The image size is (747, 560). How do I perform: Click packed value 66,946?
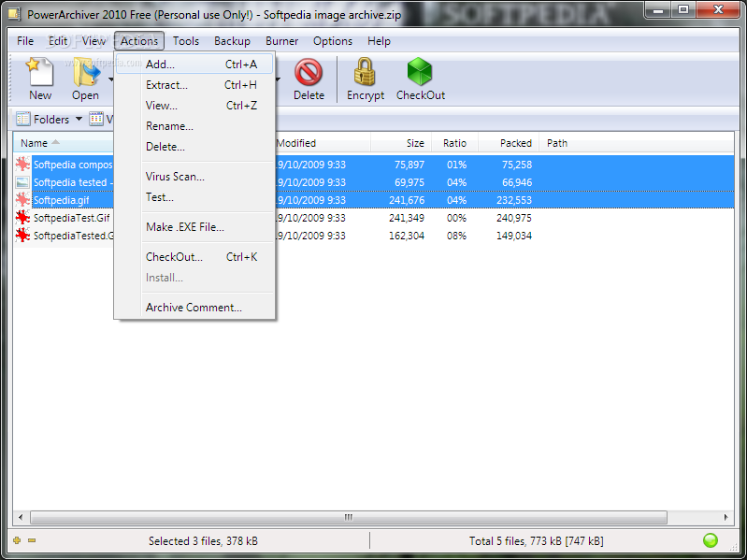click(x=517, y=182)
